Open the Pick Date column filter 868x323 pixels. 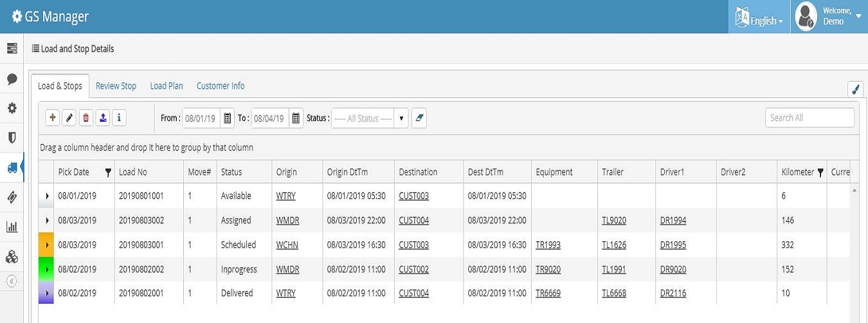[x=108, y=172]
